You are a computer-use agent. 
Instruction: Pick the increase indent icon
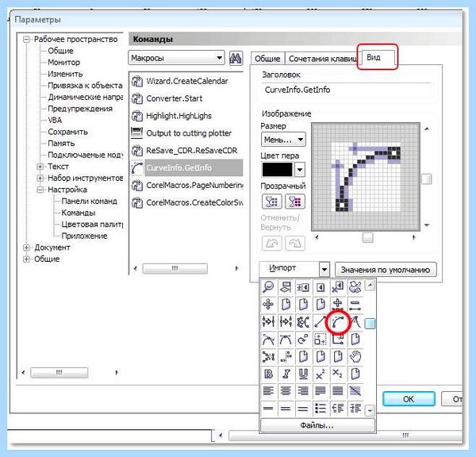click(x=355, y=409)
